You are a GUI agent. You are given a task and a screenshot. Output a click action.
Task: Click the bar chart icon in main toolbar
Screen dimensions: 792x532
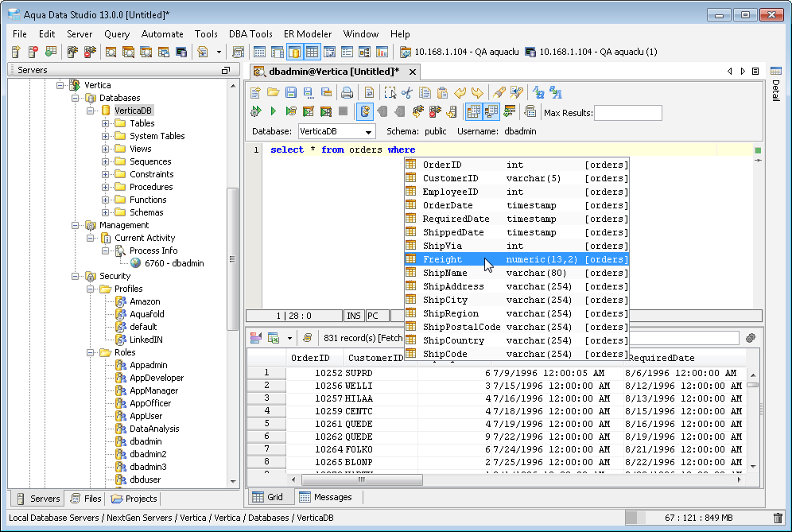tap(382, 52)
